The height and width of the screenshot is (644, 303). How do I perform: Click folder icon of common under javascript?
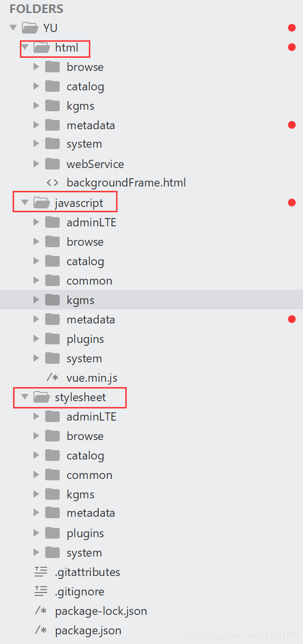(52, 280)
